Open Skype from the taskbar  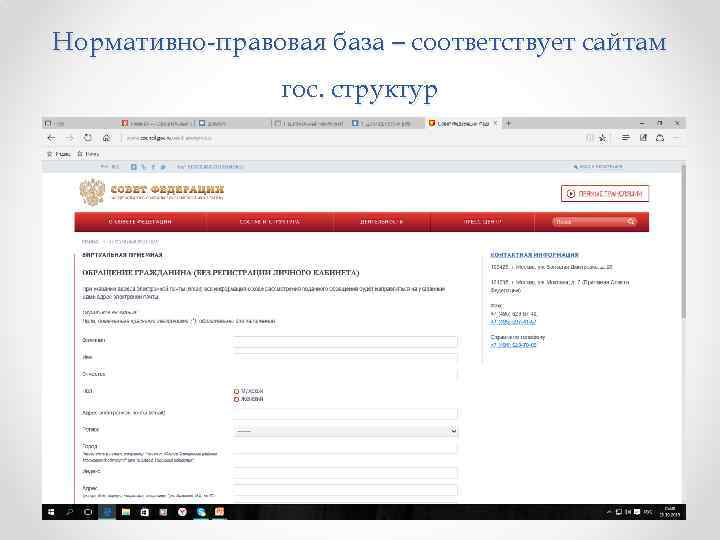pyautogui.click(x=201, y=512)
